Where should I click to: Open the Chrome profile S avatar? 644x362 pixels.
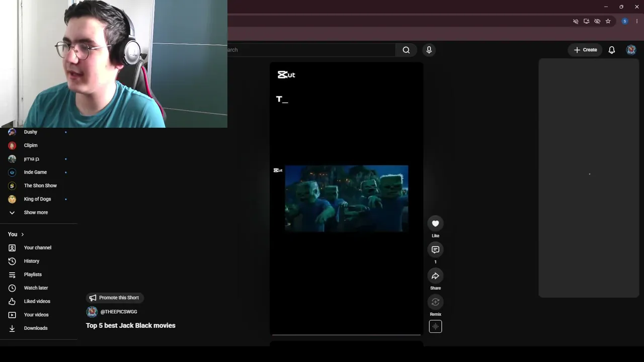625,21
